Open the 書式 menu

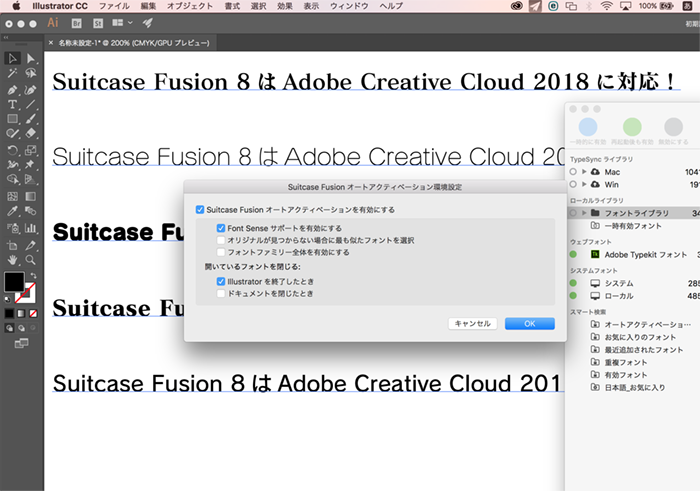coord(232,6)
